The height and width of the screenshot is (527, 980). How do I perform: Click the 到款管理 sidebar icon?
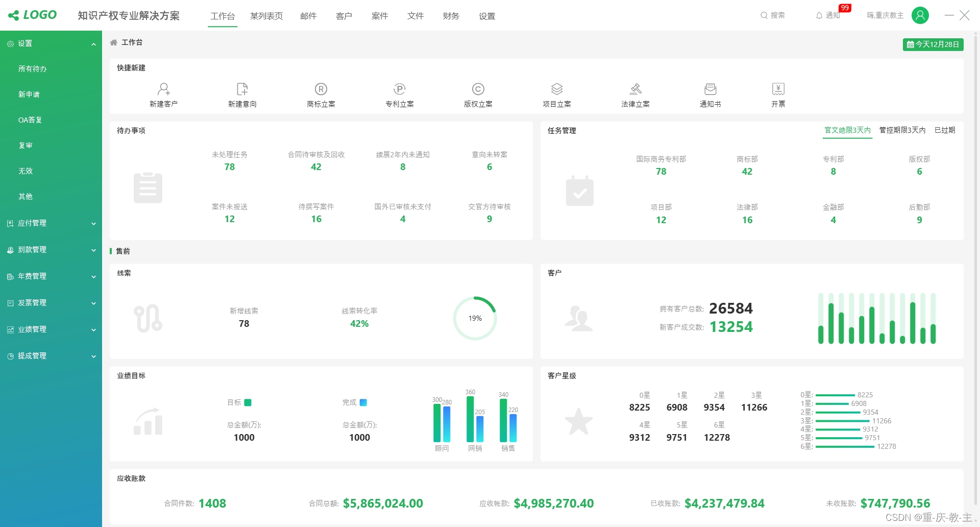[10, 250]
